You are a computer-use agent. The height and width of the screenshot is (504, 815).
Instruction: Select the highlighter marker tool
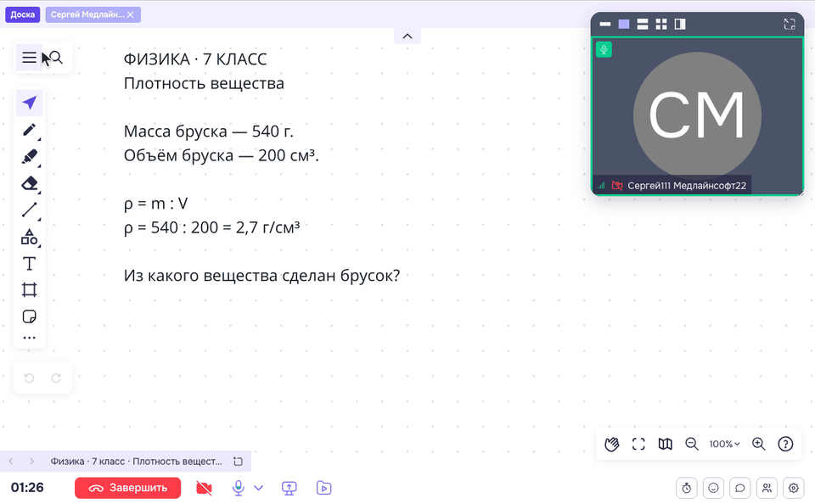(x=30, y=156)
